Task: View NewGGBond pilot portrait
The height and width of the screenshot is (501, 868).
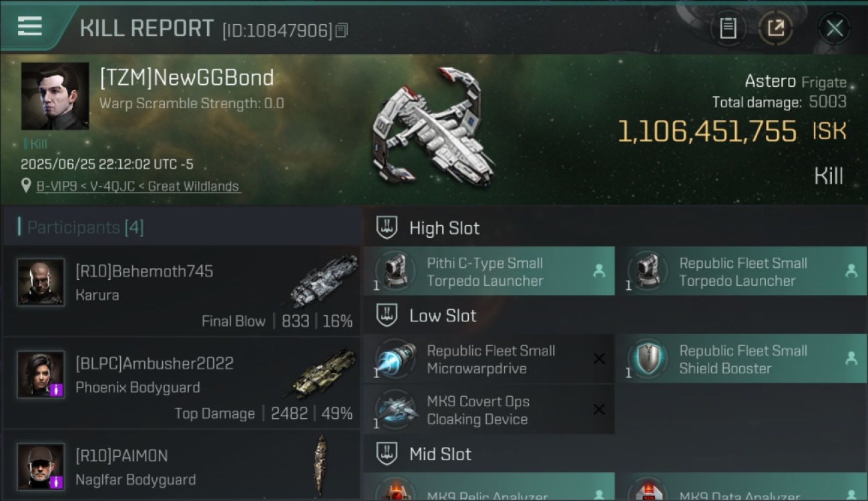Action: click(55, 96)
